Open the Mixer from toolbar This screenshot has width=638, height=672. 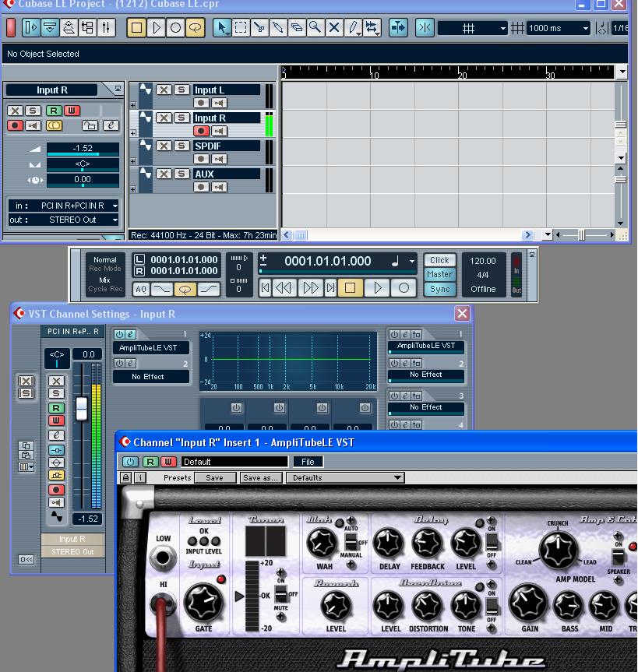(x=106, y=28)
